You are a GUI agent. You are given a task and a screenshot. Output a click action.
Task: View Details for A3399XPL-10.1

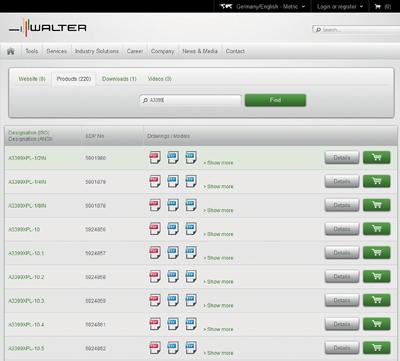click(x=342, y=253)
